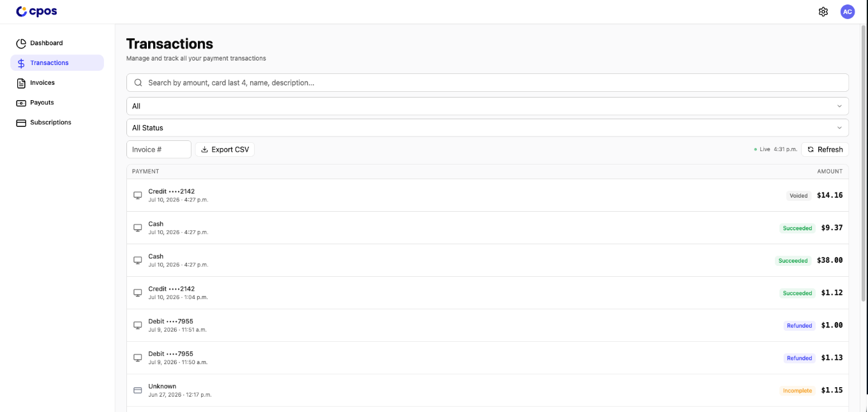Image resolution: width=868 pixels, height=412 pixels.
Task: Click the cpos logo
Action: pos(36,11)
